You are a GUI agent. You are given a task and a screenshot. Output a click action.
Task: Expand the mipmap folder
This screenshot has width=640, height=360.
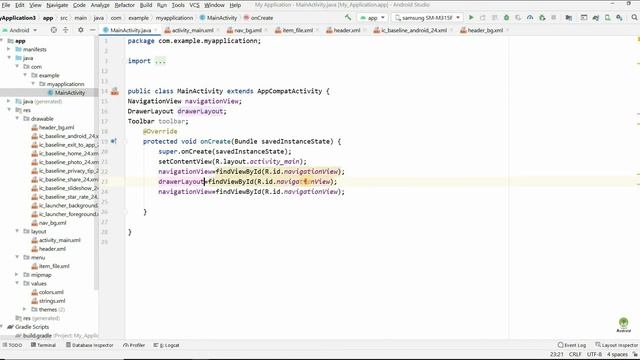coord(17,275)
